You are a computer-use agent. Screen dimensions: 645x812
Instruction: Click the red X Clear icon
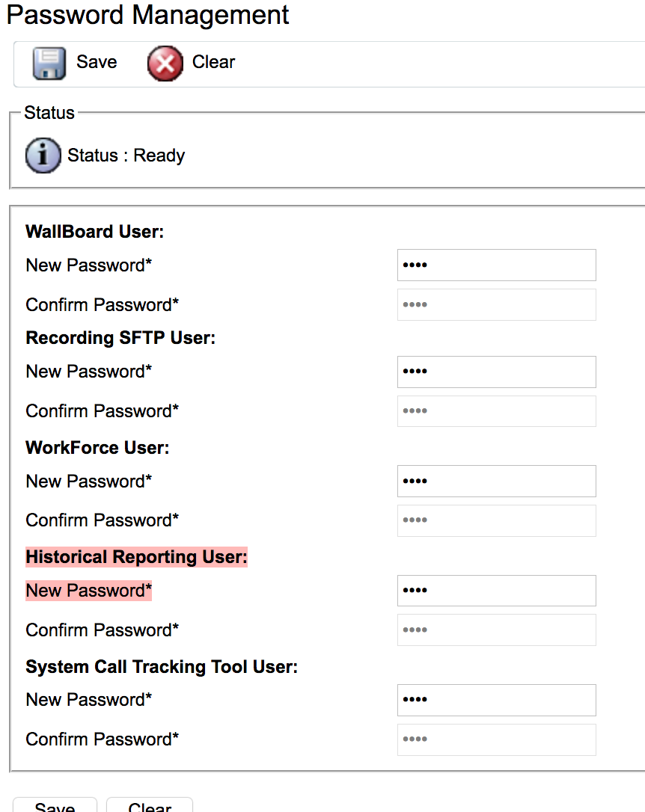(165, 63)
